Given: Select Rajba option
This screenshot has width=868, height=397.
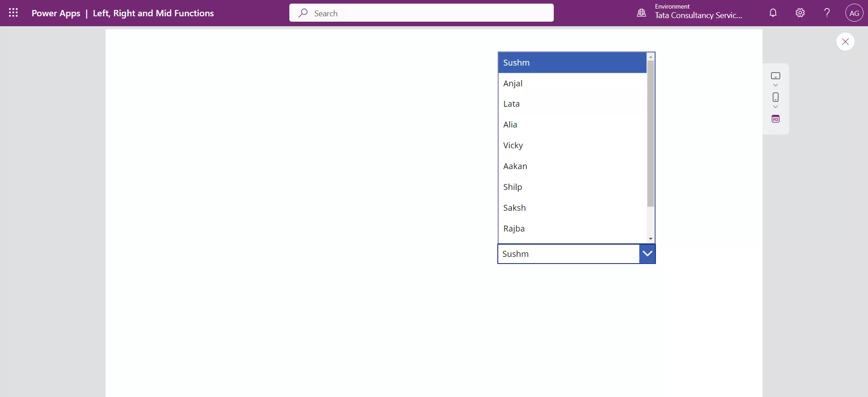Looking at the screenshot, I should click(572, 229).
